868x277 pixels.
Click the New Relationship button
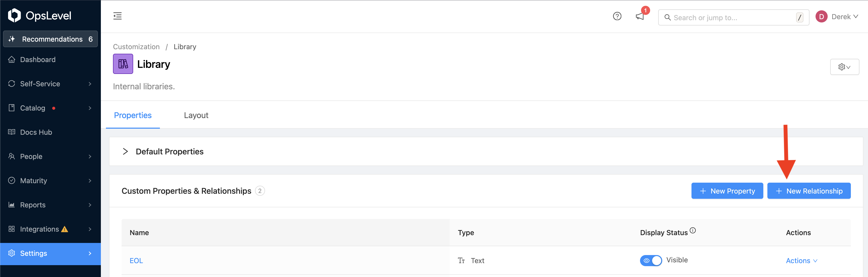coord(809,191)
